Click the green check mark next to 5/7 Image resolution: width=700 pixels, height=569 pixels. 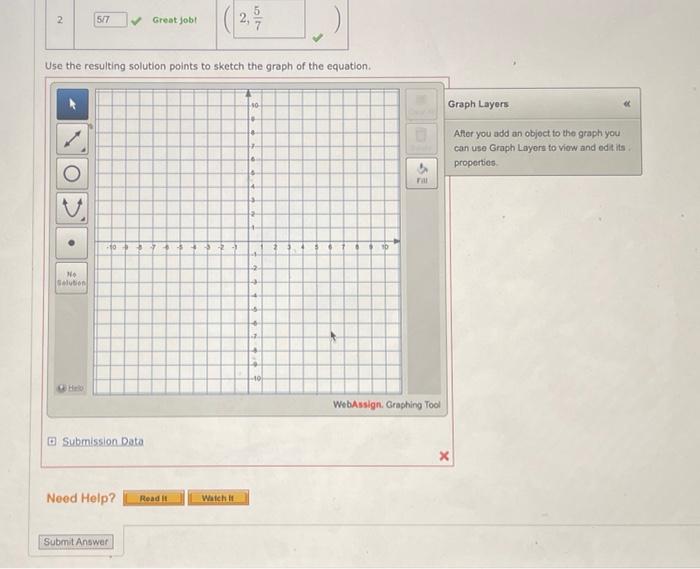(x=136, y=21)
